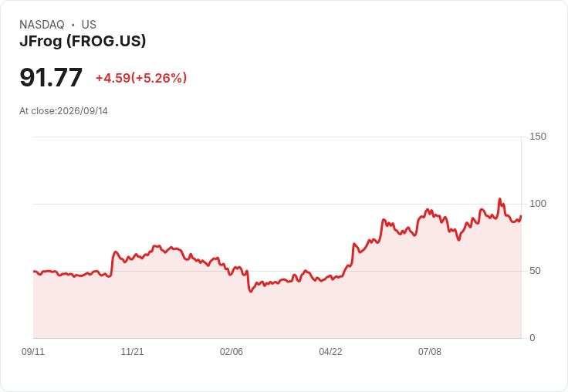
Task: Click the chart's highest peak above 100
Action: pos(500,199)
